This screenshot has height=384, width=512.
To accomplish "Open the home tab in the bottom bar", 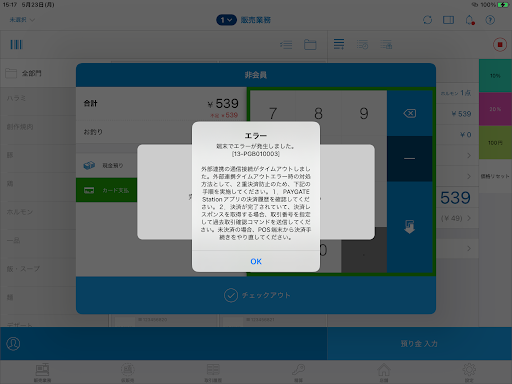I will click(384, 372).
